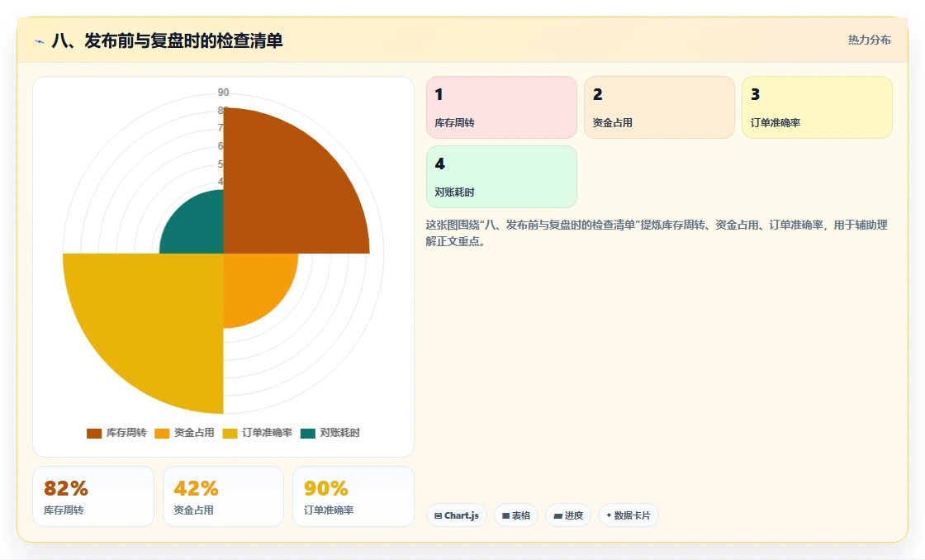Viewport: 925px width, 560px height.
Task: Click 订单准确率 legend text
Action: point(268,433)
